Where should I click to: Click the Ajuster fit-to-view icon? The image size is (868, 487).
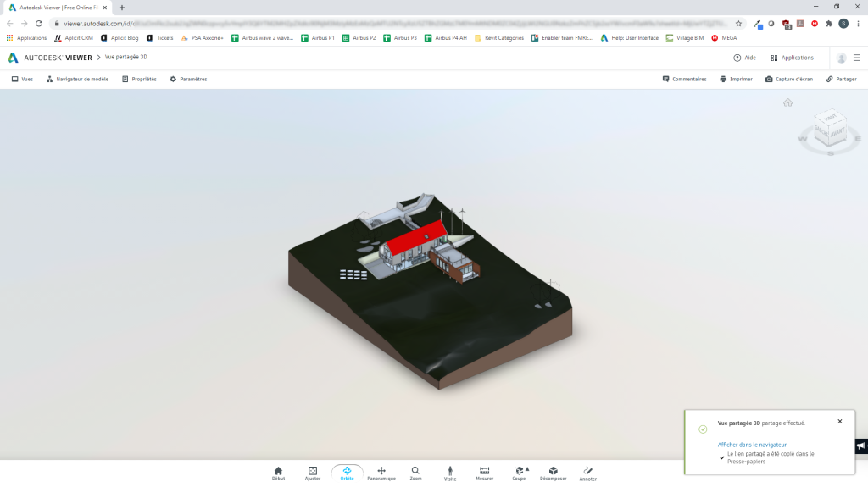click(313, 473)
